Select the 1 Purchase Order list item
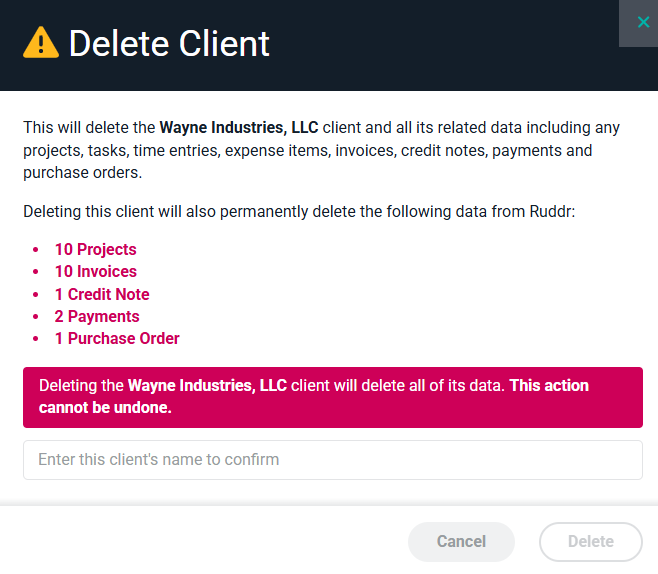 pos(117,338)
